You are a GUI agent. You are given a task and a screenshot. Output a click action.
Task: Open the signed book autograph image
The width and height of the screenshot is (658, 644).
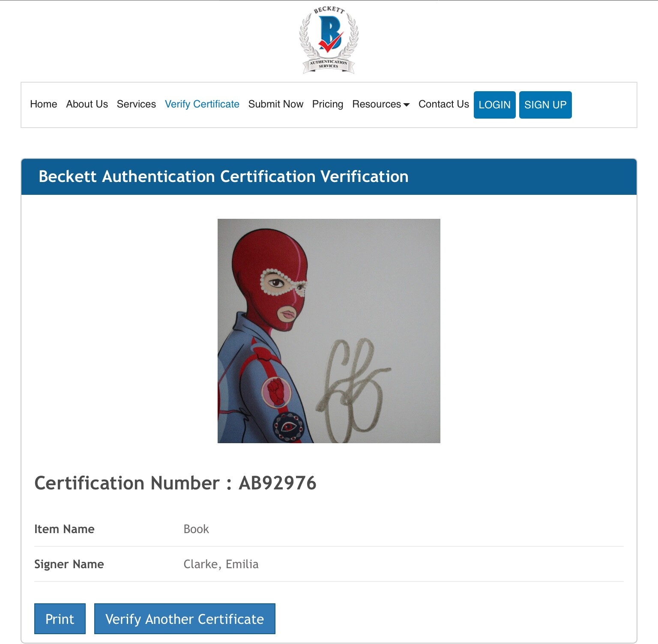(x=329, y=331)
